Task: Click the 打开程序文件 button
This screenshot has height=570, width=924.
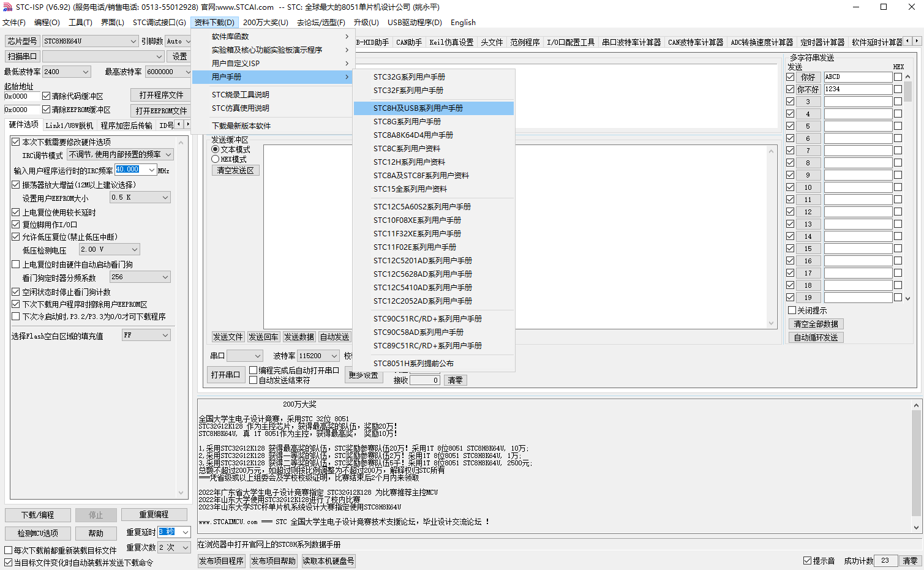Action: (x=161, y=95)
